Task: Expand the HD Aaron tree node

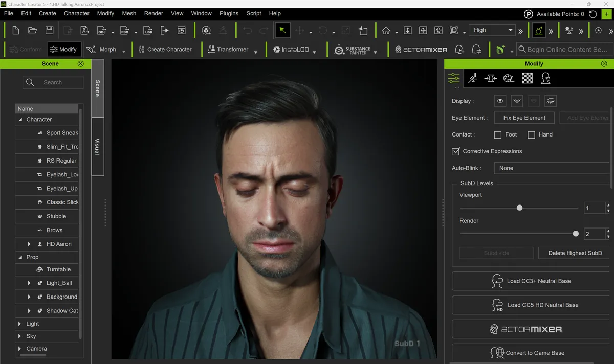Action: click(x=29, y=244)
